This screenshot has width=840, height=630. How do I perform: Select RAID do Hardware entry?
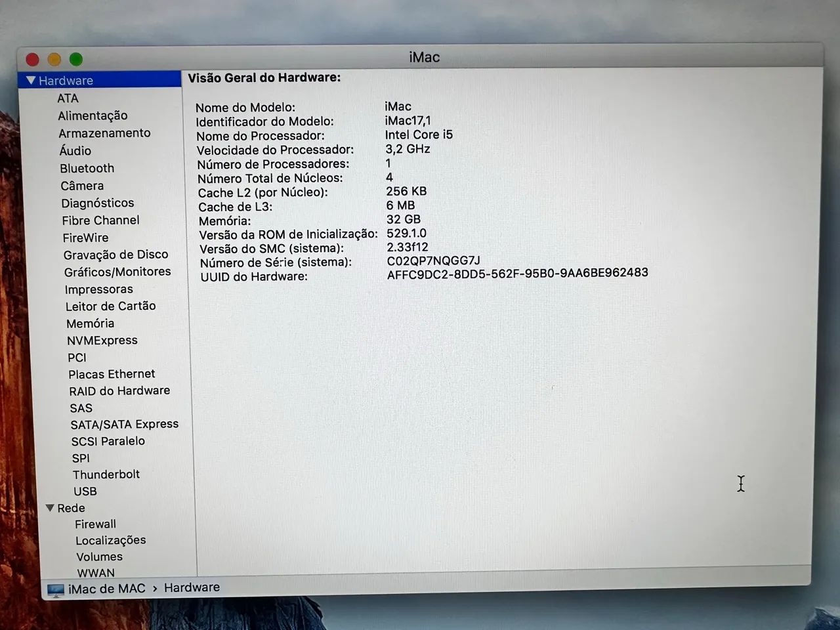point(119,391)
